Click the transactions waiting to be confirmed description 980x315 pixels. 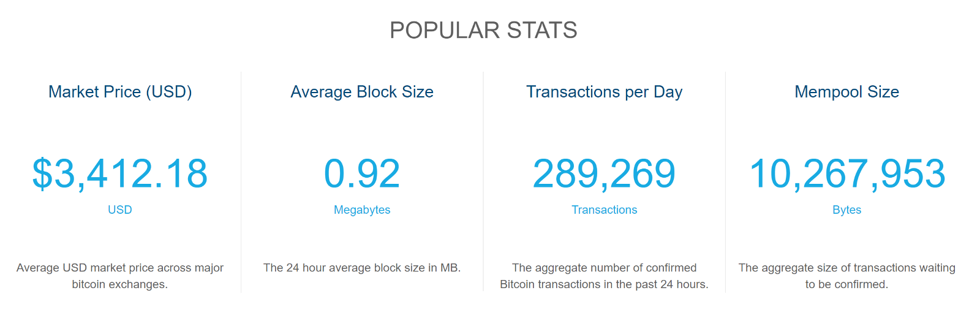point(846,276)
